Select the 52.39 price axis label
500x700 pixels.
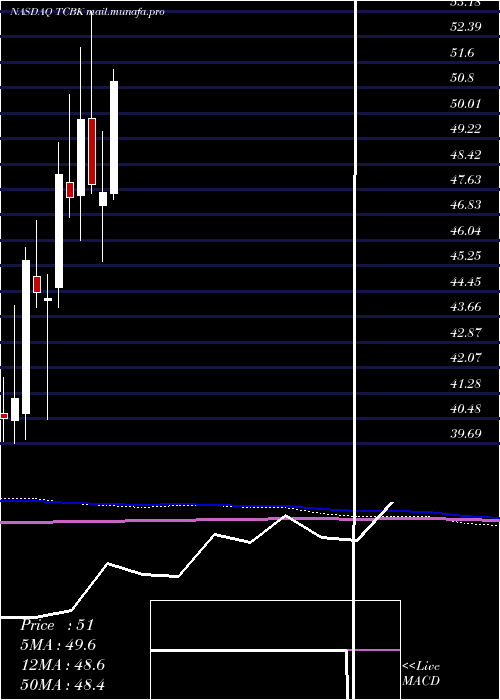click(466, 27)
